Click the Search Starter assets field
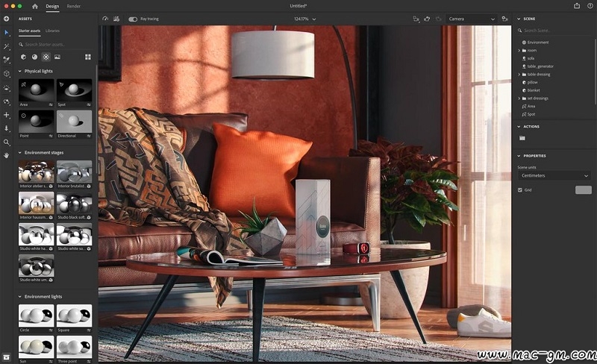The height and width of the screenshot is (364, 597). pyautogui.click(x=55, y=45)
